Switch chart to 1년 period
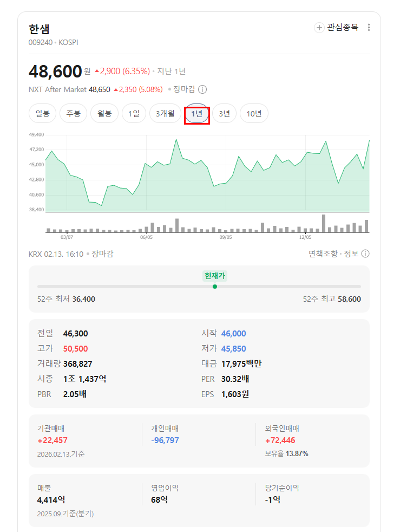The height and width of the screenshot is (532, 400). [196, 114]
